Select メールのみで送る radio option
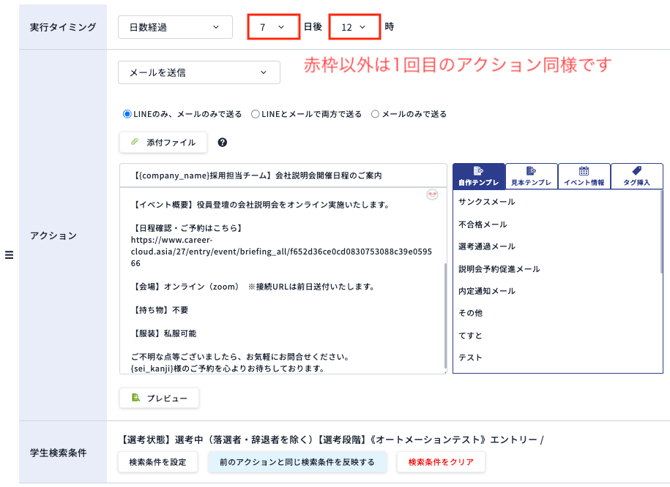The image size is (670, 487). [x=375, y=114]
